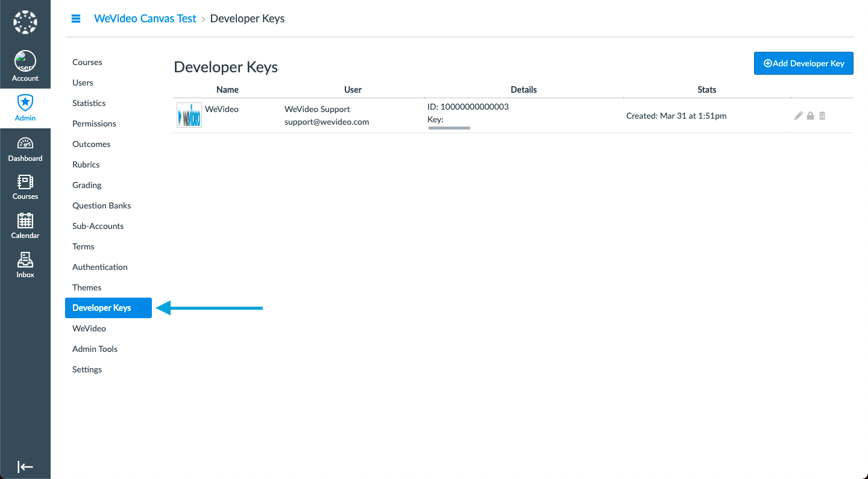Open Settings in the admin menu
Viewport: 868px width, 479px height.
pyautogui.click(x=87, y=369)
